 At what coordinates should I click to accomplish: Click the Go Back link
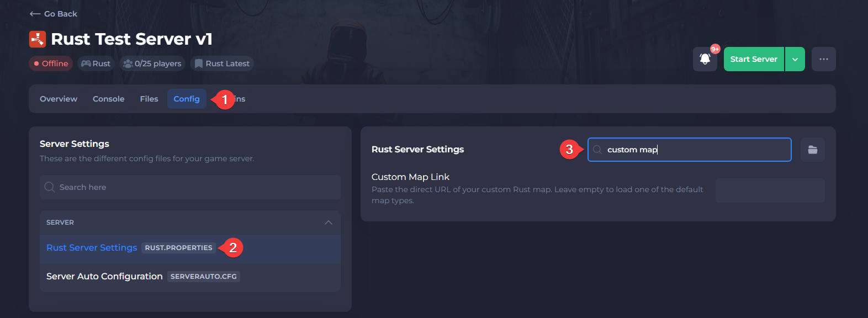click(60, 14)
